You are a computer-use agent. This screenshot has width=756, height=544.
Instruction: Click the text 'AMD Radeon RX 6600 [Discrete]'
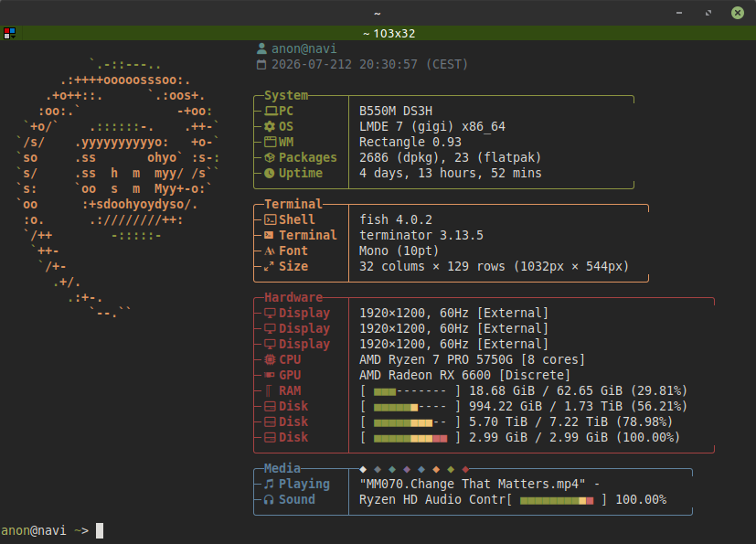click(x=464, y=375)
